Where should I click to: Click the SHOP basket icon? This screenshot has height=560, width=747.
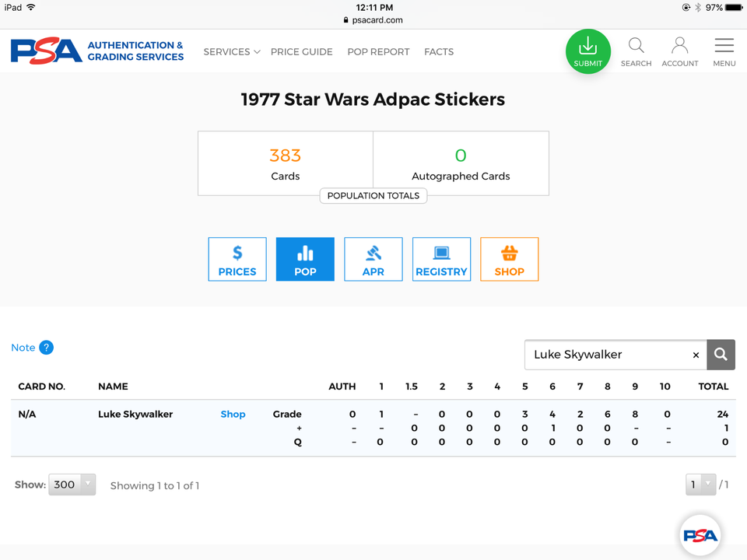[x=509, y=258]
